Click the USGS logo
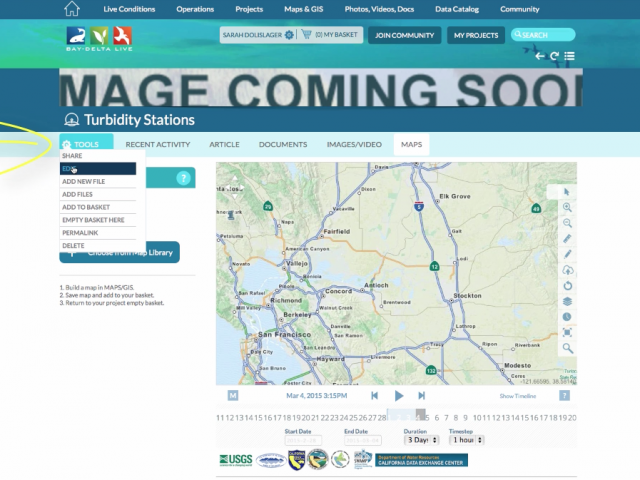 click(236, 460)
